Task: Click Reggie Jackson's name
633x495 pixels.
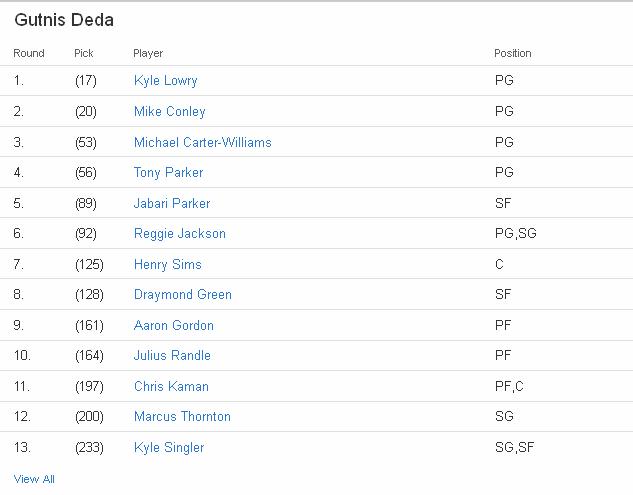Action: (x=180, y=234)
